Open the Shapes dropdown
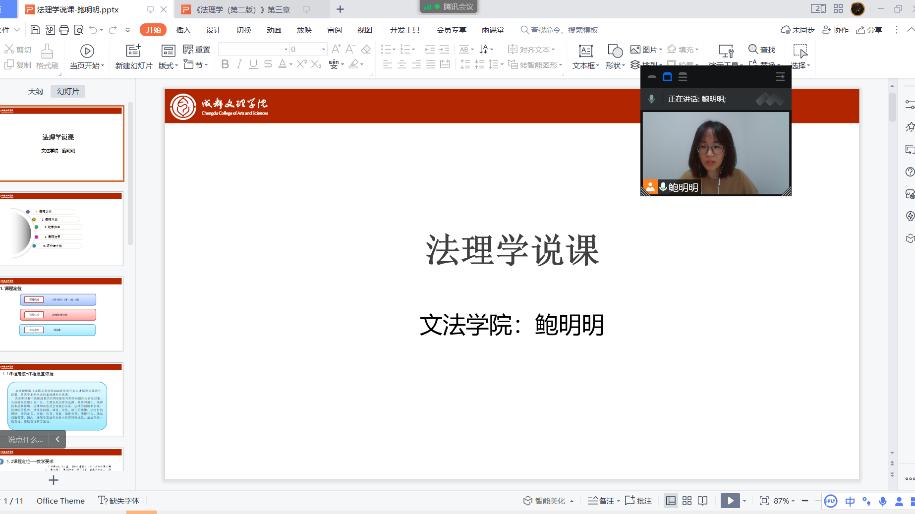This screenshot has width=915, height=514. (x=616, y=65)
